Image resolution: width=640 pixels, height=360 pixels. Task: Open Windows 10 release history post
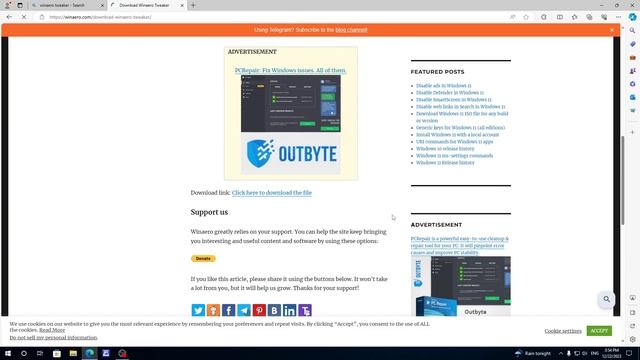point(445,149)
